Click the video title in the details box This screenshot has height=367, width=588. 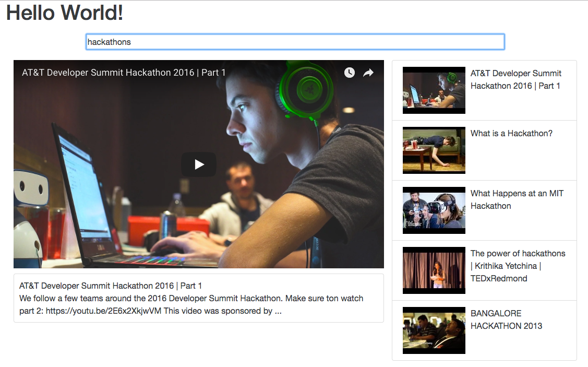(x=111, y=286)
